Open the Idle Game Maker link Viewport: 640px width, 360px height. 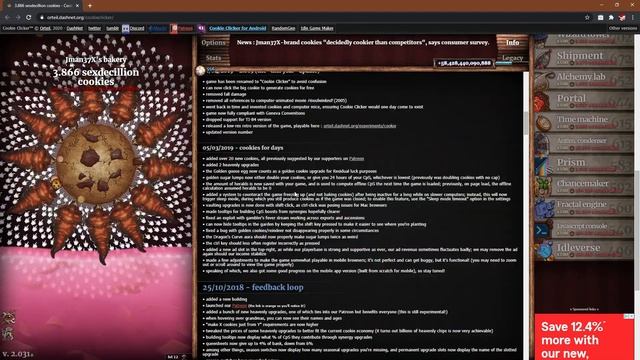(317, 28)
